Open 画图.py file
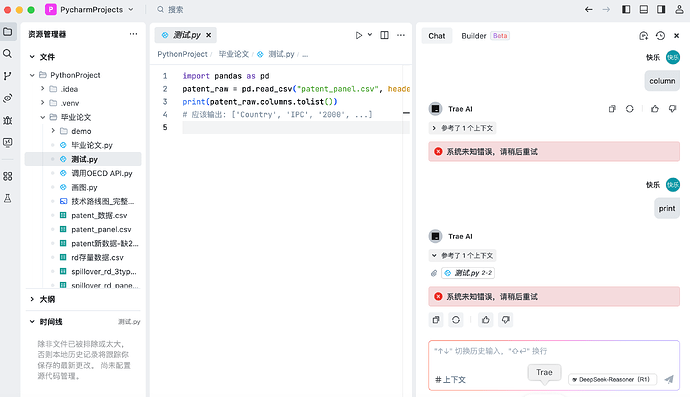This screenshot has height=397, width=690. pos(83,187)
